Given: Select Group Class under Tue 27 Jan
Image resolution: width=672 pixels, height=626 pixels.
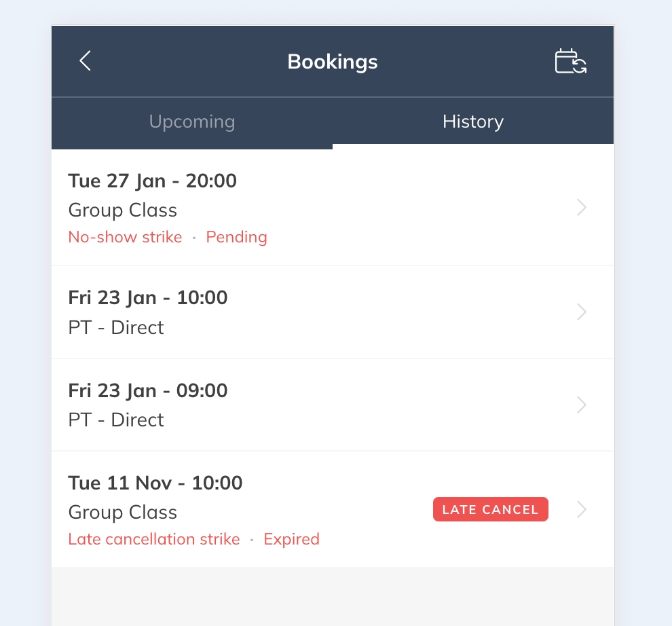Looking at the screenshot, I should [123, 210].
